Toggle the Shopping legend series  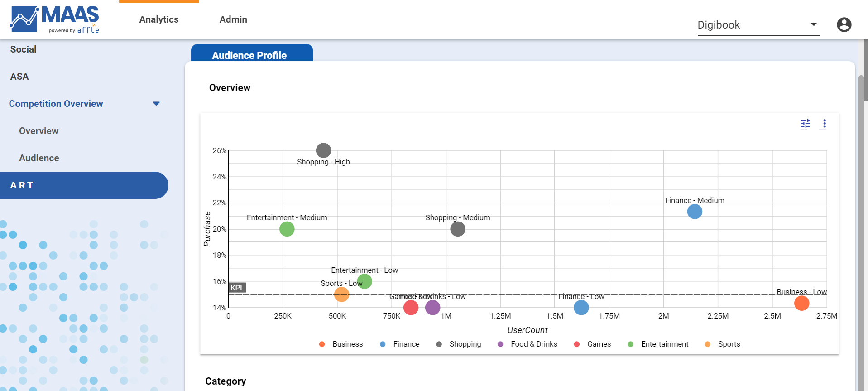click(459, 344)
